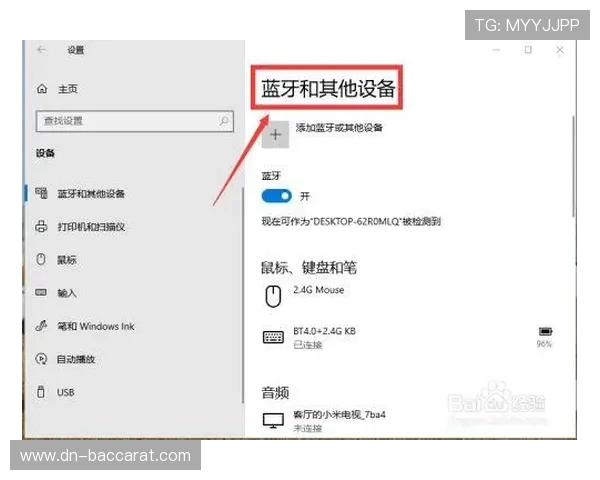The width and height of the screenshot is (600, 480).
Task: Click 已连接 status under the keyboard
Action: coord(308,345)
